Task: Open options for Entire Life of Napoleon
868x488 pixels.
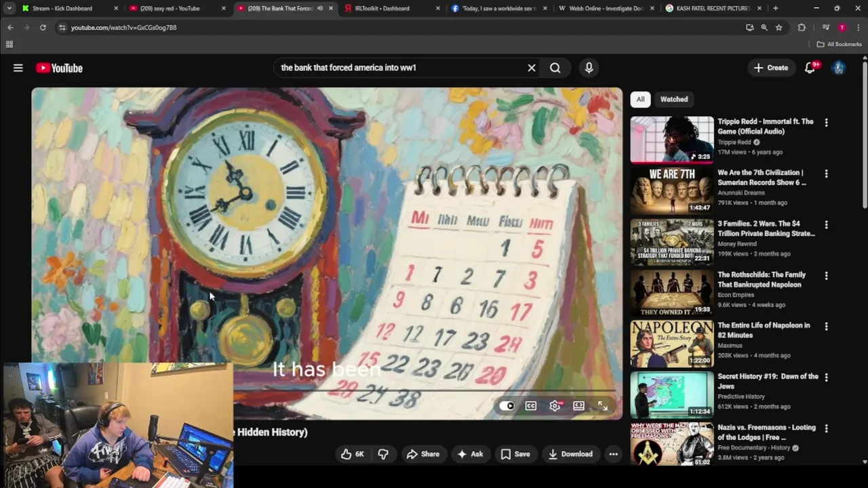Action: click(826, 327)
